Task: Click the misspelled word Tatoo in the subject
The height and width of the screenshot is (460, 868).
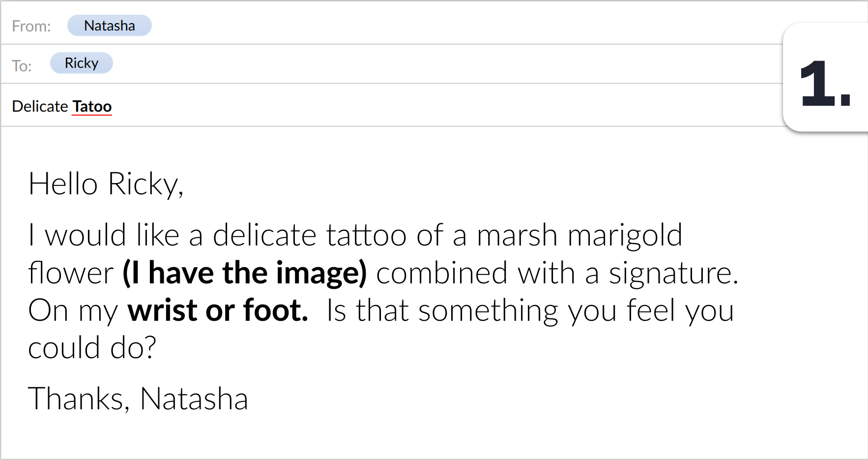Action: click(92, 106)
